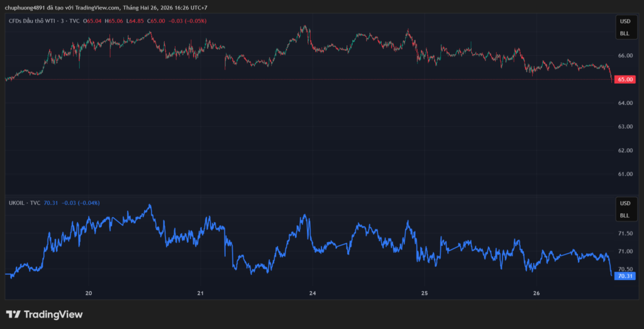Open the USD currency selector in UKOIL pane
This screenshot has width=644, height=329.
click(x=625, y=203)
